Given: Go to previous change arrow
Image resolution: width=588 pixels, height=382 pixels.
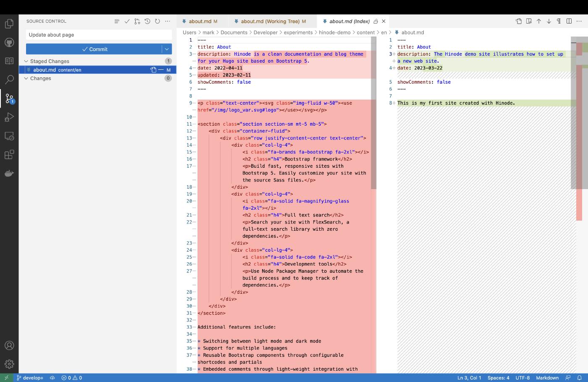Looking at the screenshot, I should (x=539, y=21).
